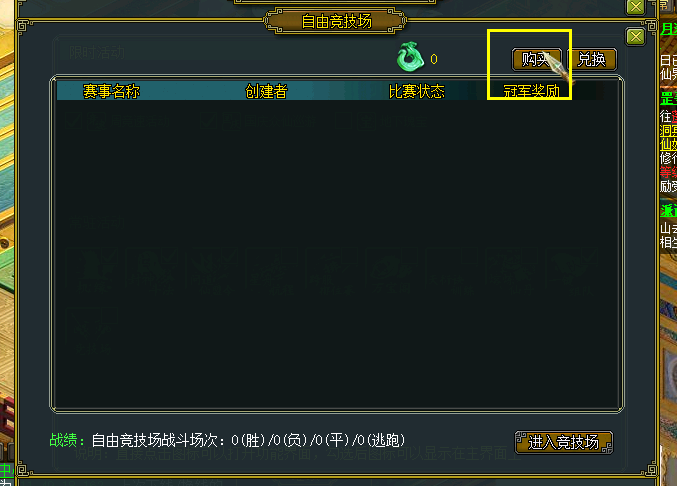Image resolution: width=677 pixels, height=486 pixels.
Task: Click the 自由竞技场 title plaque
Action: pos(336,21)
